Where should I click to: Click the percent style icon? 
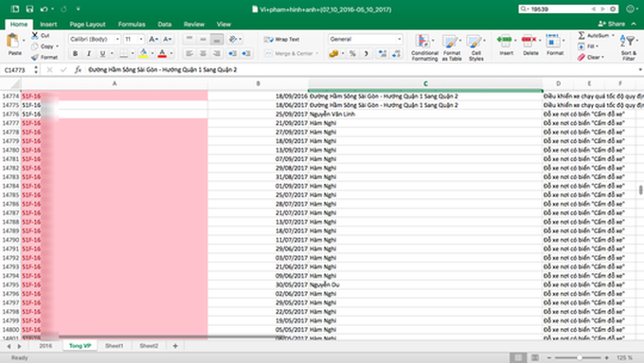[352, 53]
